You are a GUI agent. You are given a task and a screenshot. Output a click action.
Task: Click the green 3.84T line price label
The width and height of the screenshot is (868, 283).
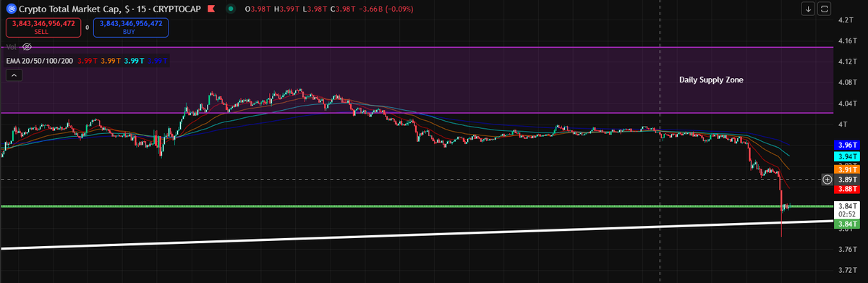tap(848, 224)
